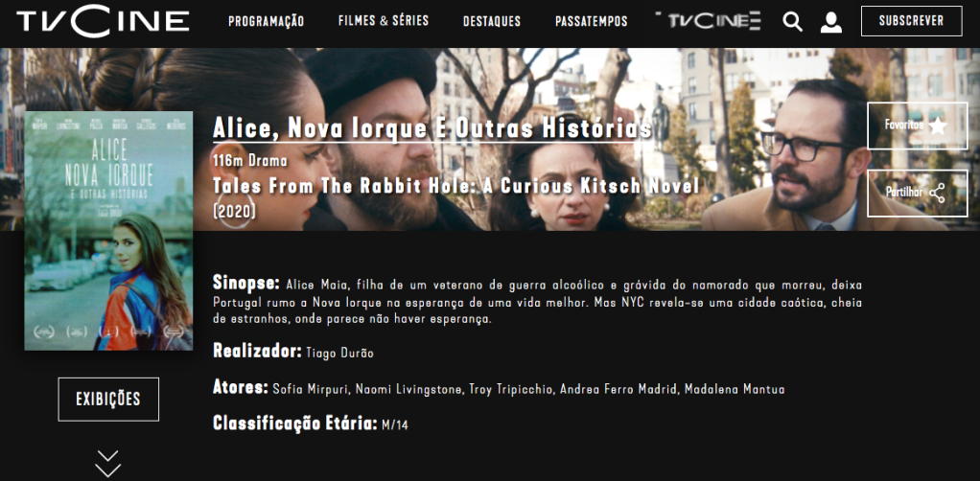Open the user account icon

pos(830,22)
